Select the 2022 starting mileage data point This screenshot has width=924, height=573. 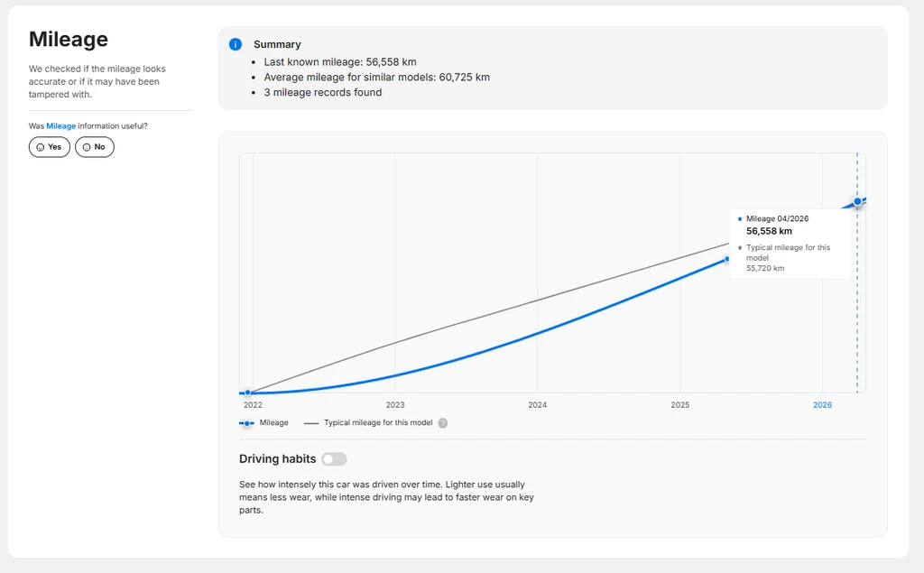248,393
